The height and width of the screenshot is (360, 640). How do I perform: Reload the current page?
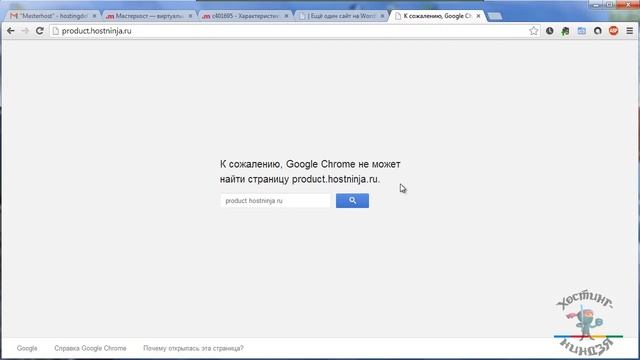(40, 31)
